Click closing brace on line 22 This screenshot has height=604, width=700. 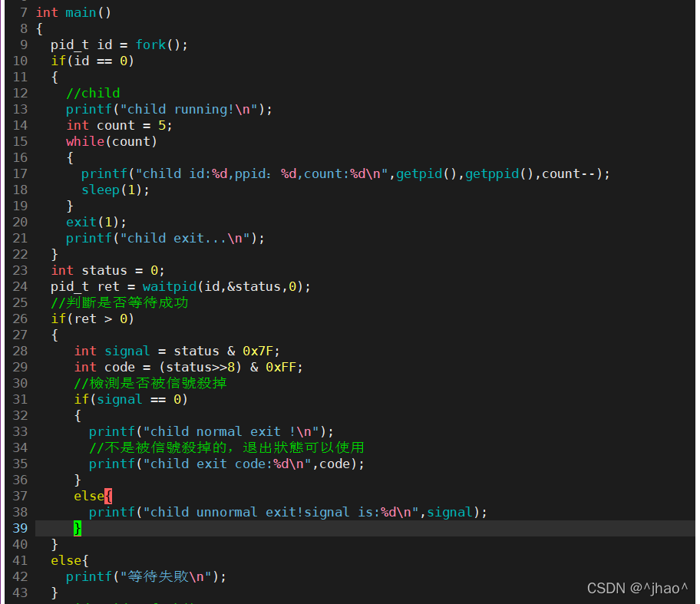tap(54, 255)
